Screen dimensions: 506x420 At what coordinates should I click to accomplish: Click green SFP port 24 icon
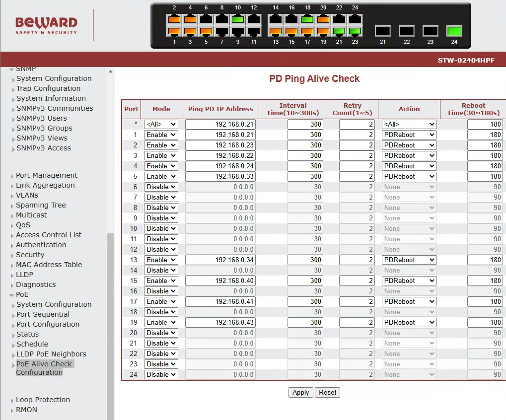(454, 31)
